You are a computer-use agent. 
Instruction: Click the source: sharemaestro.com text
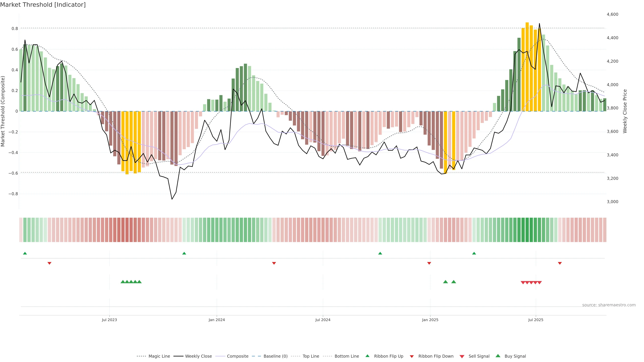click(x=609, y=305)
